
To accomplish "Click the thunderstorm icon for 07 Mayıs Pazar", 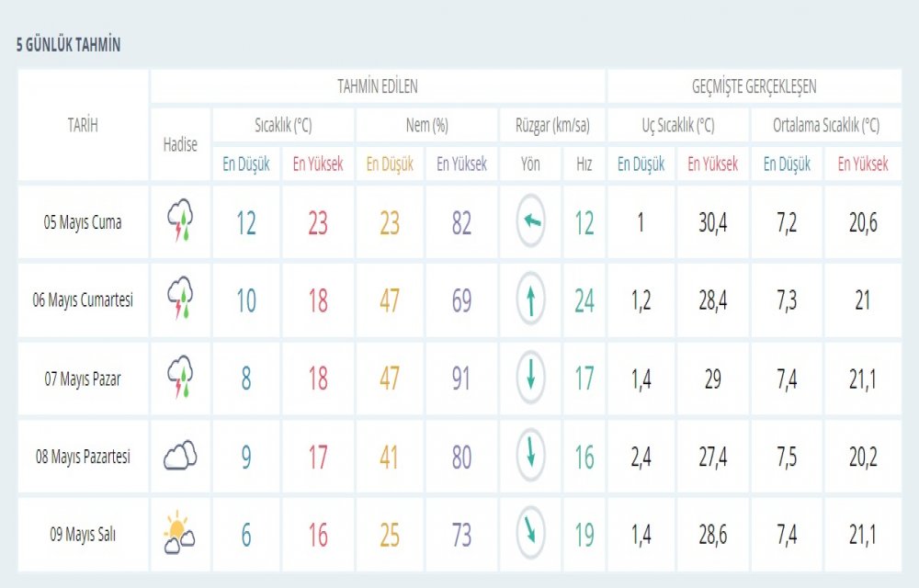I will point(180,378).
